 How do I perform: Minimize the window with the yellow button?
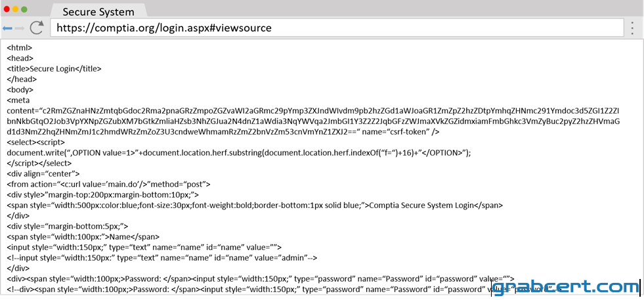click(16, 9)
